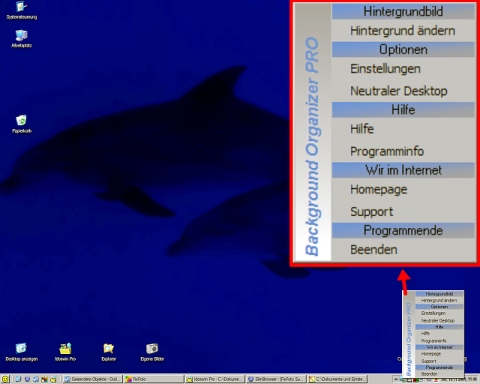Choose Hintergrund ändern in small tray popup menu

click(439, 300)
